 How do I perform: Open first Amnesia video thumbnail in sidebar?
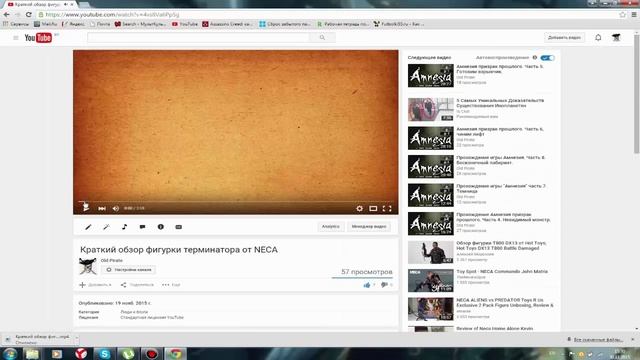(431, 76)
